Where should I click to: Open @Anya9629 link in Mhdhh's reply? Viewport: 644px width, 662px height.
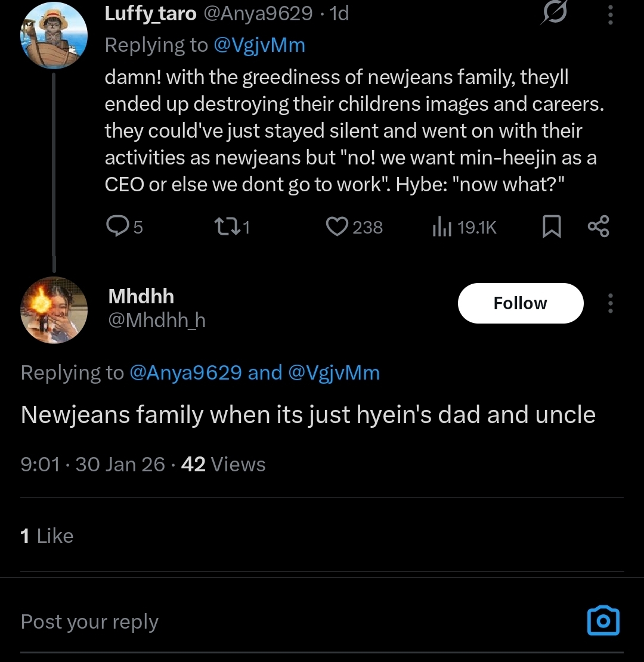click(x=185, y=373)
